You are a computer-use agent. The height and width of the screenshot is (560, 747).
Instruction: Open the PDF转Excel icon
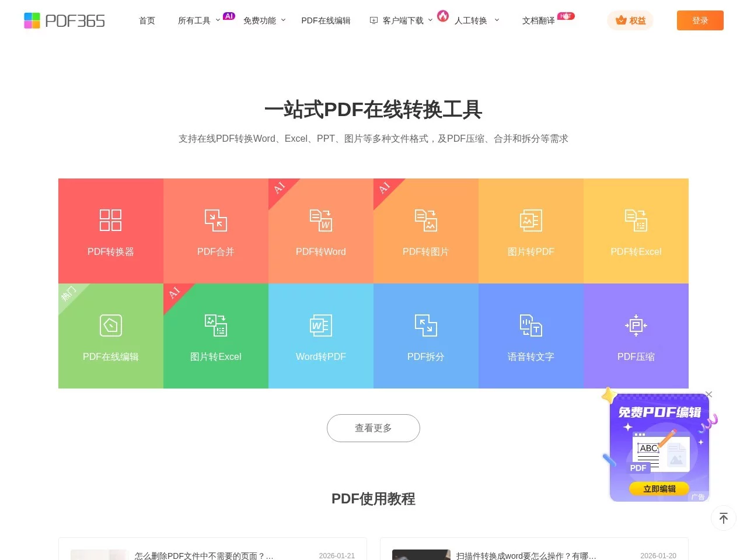click(x=636, y=220)
